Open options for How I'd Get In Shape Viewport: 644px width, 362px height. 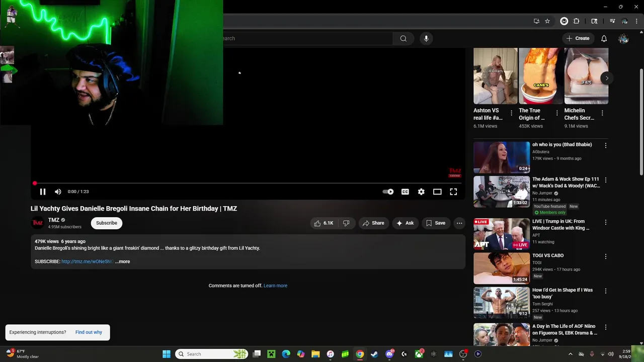[x=606, y=291]
